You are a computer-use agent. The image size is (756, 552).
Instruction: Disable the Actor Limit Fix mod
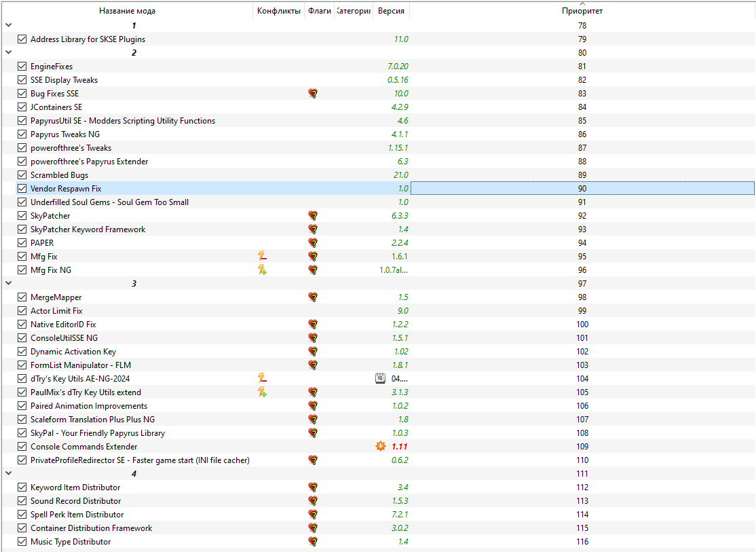22,311
